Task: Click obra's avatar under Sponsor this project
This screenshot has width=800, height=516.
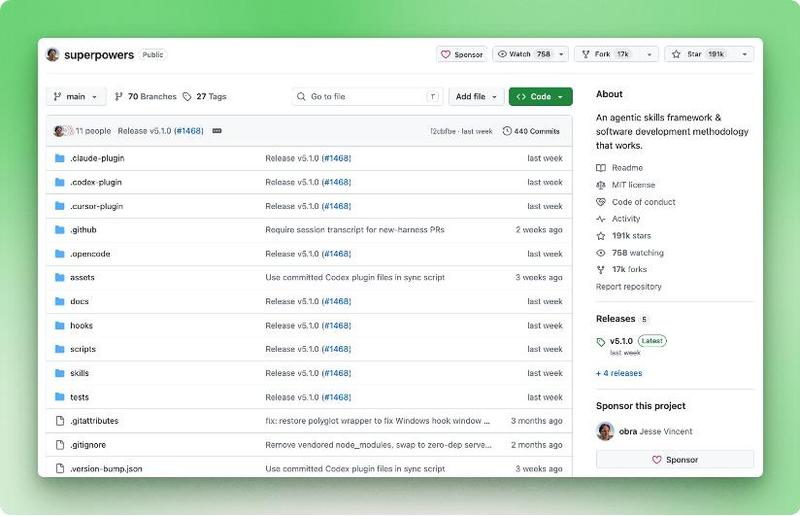Action: [x=605, y=431]
